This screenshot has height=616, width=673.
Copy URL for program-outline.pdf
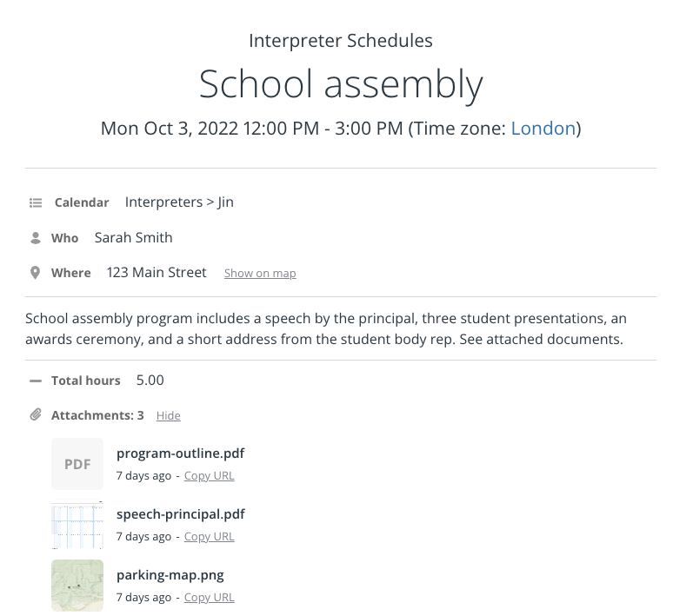[x=209, y=476]
